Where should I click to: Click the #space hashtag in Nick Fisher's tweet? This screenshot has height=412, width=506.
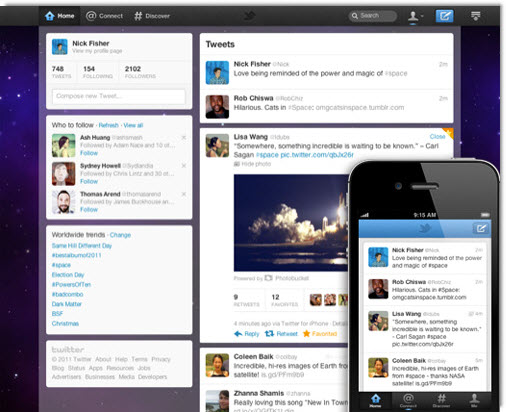pos(396,73)
